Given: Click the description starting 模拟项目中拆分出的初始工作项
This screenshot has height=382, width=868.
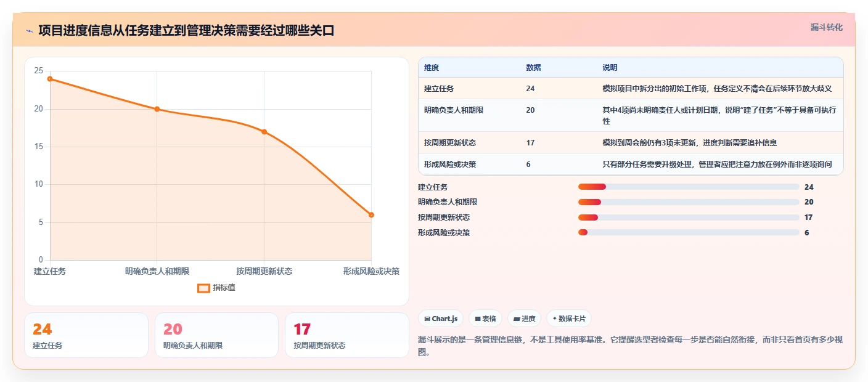Looking at the screenshot, I should point(718,89).
